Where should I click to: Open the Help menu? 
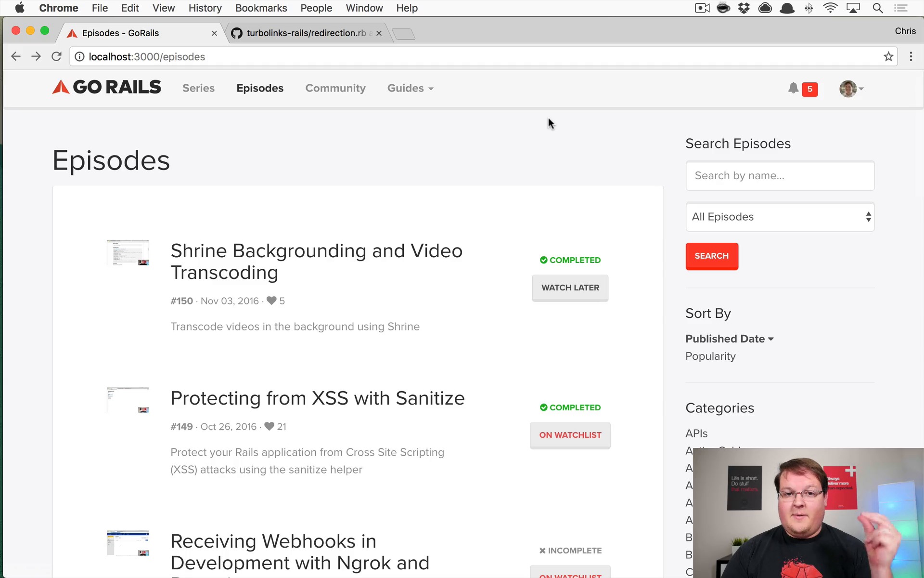pyautogui.click(x=407, y=8)
